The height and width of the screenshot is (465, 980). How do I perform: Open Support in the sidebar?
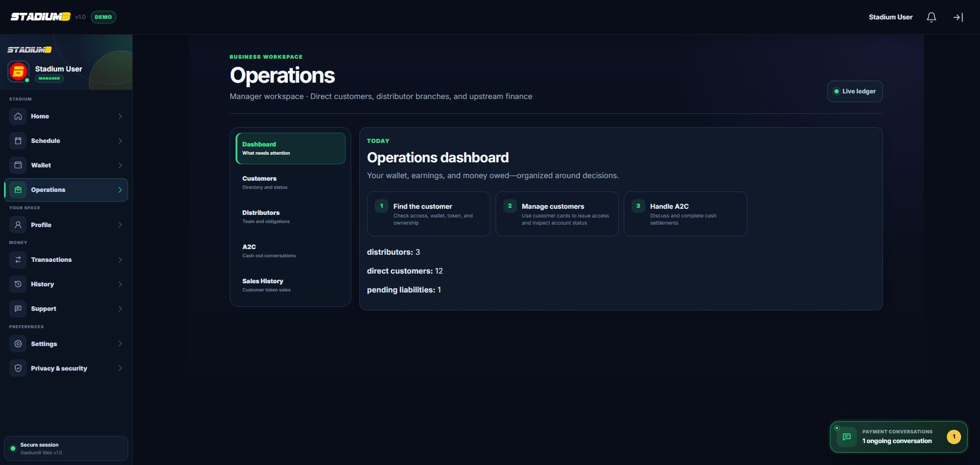66,309
